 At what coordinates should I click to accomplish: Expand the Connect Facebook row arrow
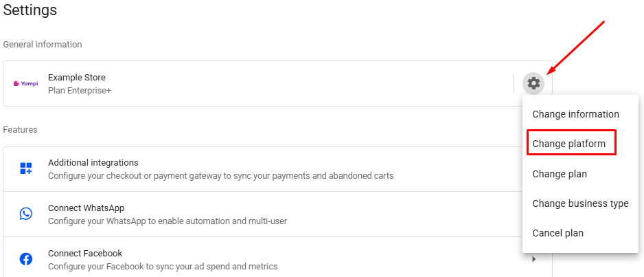pos(534,259)
